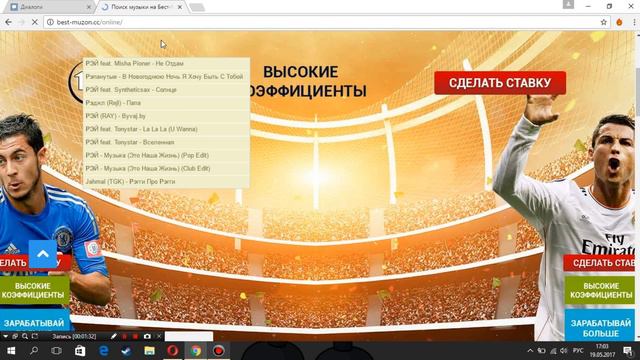
Task: Select suggestion Jahmal (TGK) - Рэпи Про Рэпи
Action: point(166,181)
